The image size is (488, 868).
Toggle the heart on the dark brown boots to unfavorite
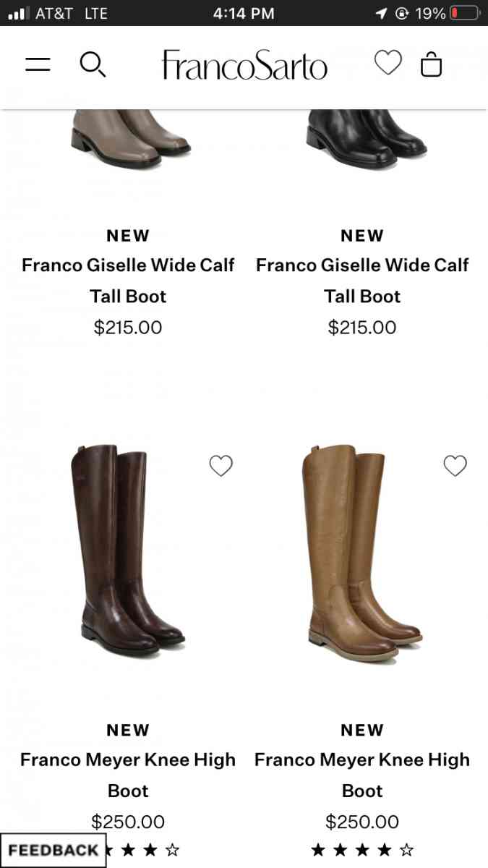221,466
